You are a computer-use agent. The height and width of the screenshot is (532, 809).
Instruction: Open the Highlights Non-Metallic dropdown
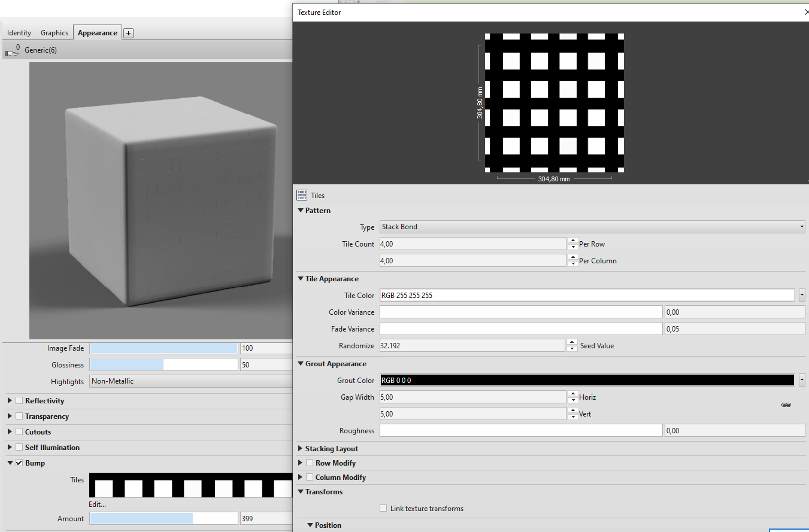(x=192, y=381)
